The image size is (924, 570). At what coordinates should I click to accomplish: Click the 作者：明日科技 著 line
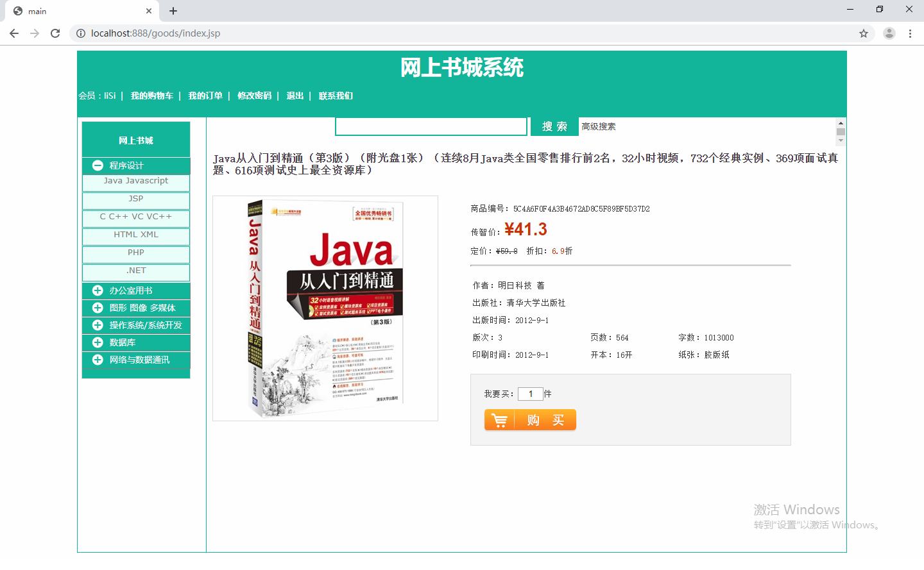508,285
